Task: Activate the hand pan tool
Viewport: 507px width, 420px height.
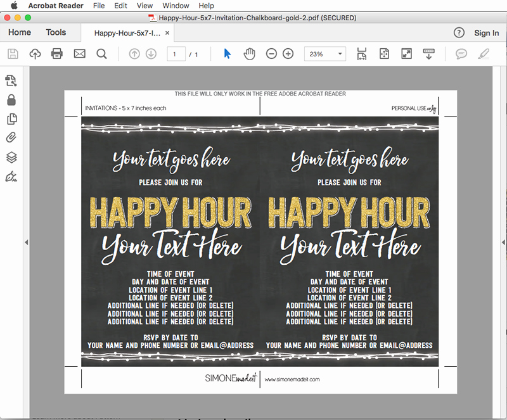Action: click(249, 54)
